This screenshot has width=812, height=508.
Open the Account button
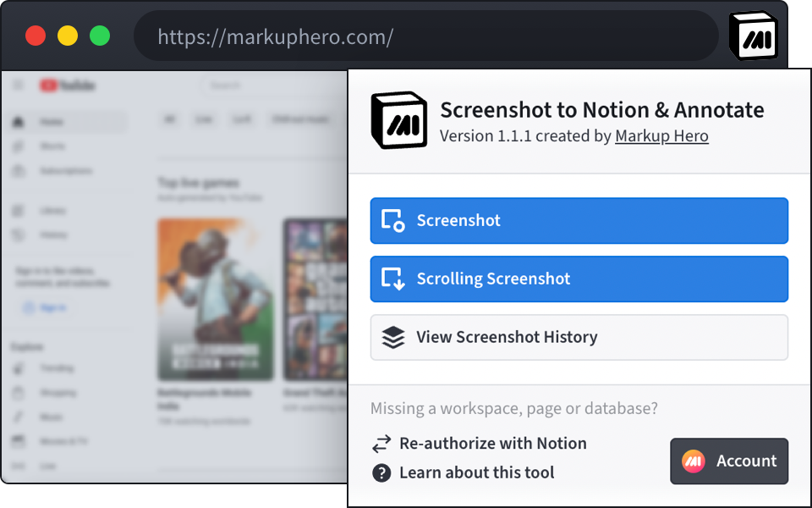click(x=729, y=461)
